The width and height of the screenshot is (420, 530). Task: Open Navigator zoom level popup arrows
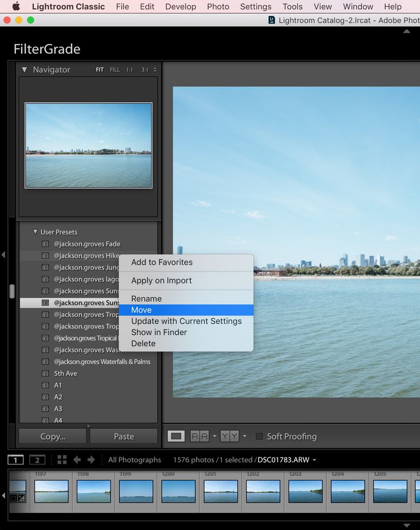[x=155, y=70]
